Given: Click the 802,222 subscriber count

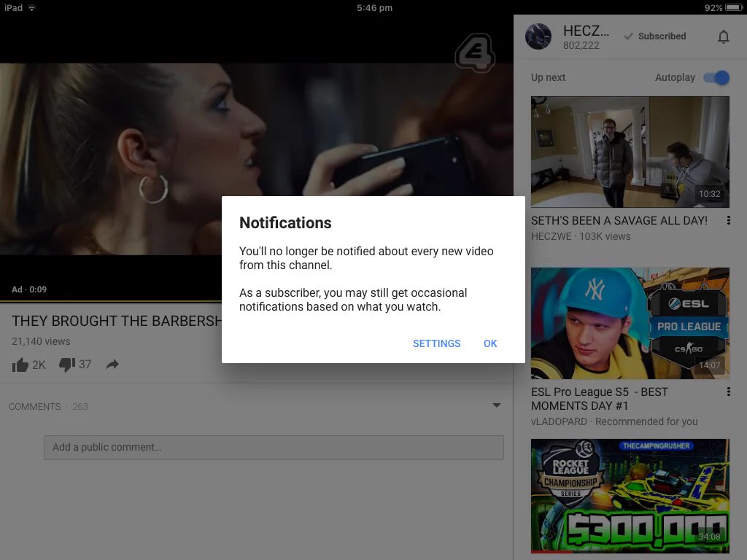Looking at the screenshot, I should pyautogui.click(x=581, y=46).
